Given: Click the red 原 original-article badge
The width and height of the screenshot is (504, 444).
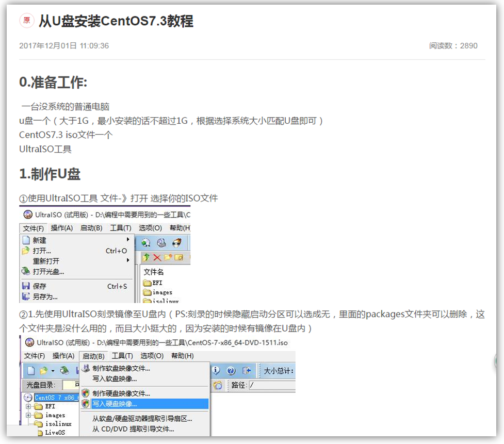Looking at the screenshot, I should point(27,21).
